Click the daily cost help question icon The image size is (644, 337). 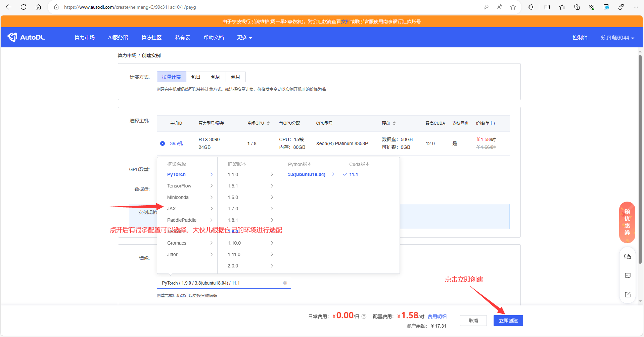(x=364, y=317)
